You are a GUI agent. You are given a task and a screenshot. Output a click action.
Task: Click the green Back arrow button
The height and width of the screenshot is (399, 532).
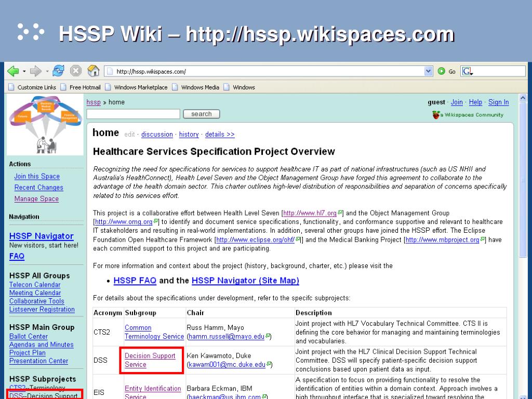[x=13, y=71]
